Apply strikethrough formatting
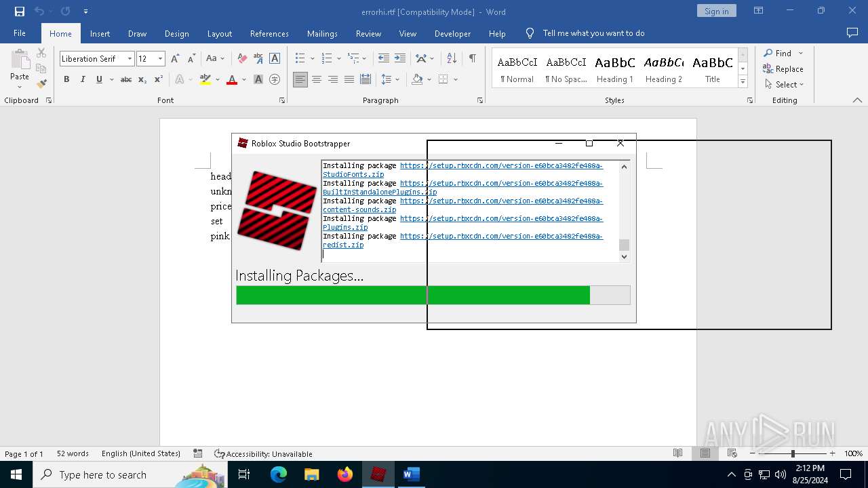This screenshot has height=488, width=868. [x=126, y=79]
